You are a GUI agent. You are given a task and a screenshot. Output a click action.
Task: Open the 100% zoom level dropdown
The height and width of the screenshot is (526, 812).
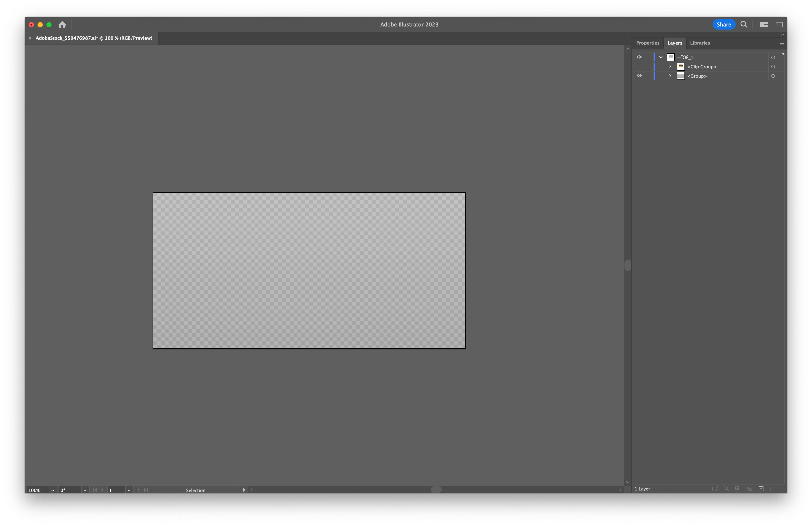click(53, 490)
